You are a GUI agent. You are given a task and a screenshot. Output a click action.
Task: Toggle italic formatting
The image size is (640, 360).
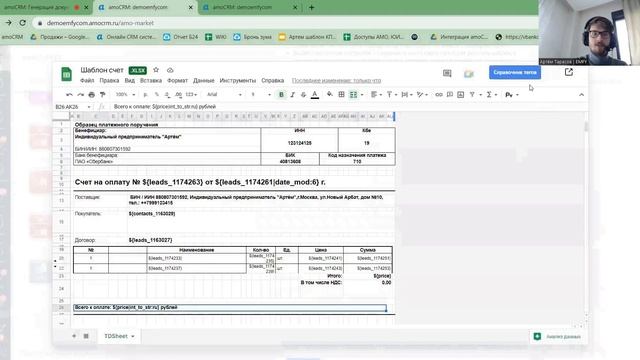pyautogui.click(x=292, y=95)
